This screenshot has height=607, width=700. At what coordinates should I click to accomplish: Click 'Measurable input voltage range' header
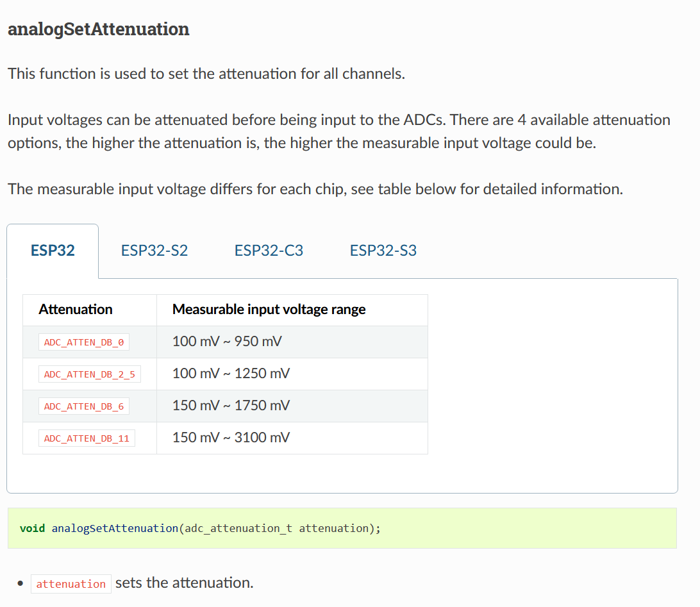(x=292, y=310)
